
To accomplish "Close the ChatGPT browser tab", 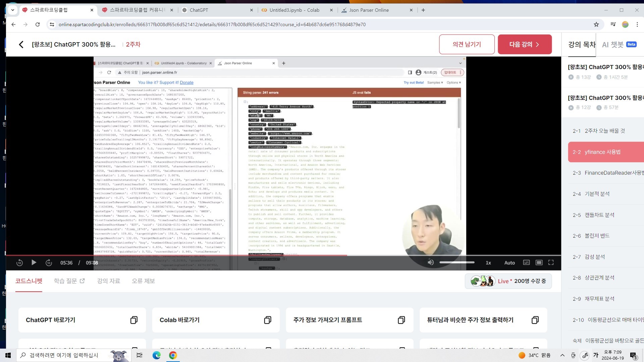I will (252, 10).
